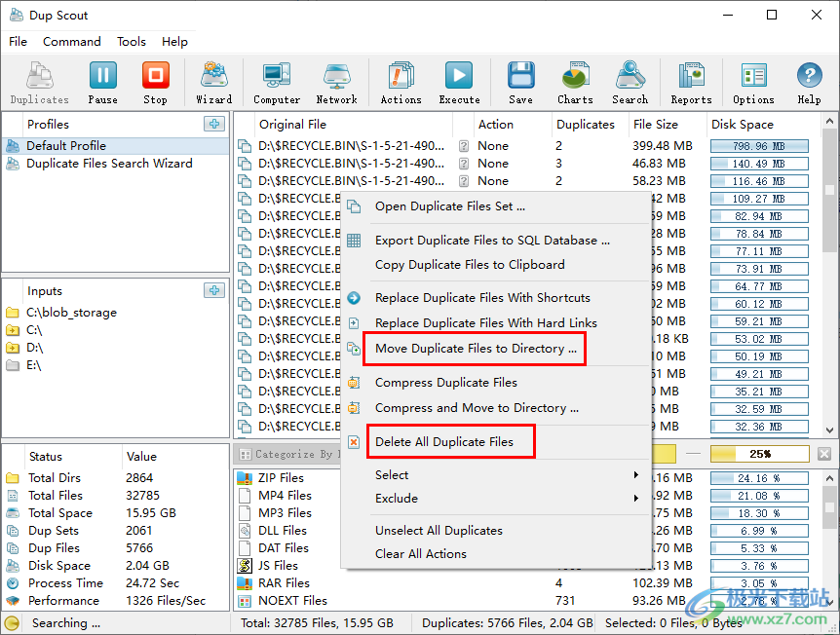Screen dimensions: 840x635
Task: Choose Compress and Move to Directory
Action: [477, 408]
